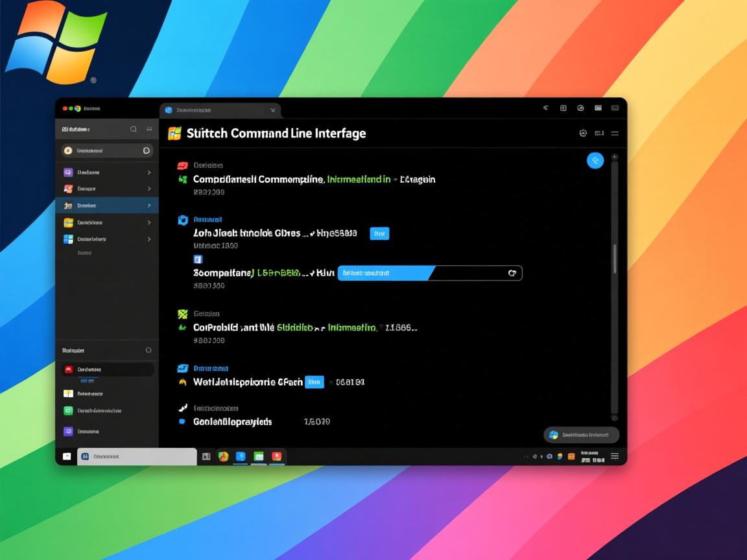Click the search magnifier icon in sidebar header
This screenshot has width=747, height=560.
coord(134,129)
